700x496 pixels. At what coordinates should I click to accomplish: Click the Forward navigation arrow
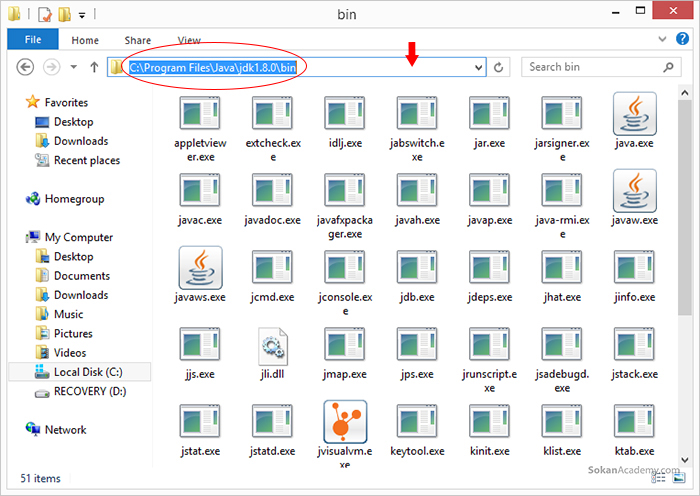51,67
